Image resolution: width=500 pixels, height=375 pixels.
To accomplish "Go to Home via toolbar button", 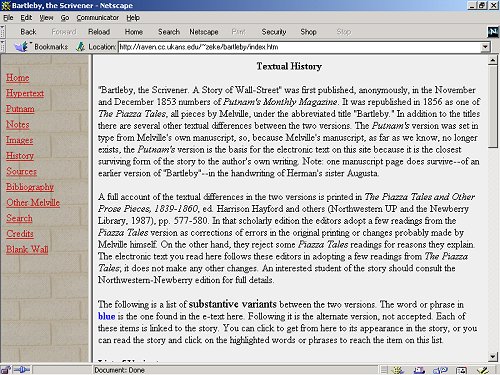I will click(134, 32).
